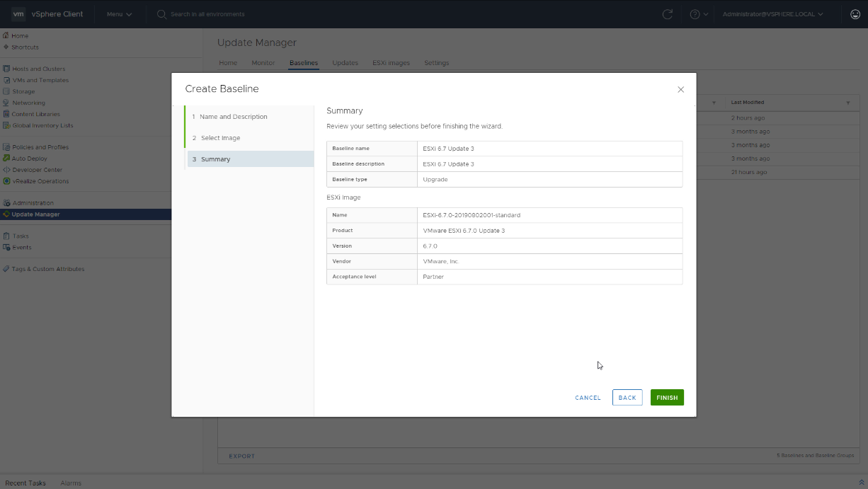
Task: Open Auto Deploy icon
Action: (x=6, y=159)
